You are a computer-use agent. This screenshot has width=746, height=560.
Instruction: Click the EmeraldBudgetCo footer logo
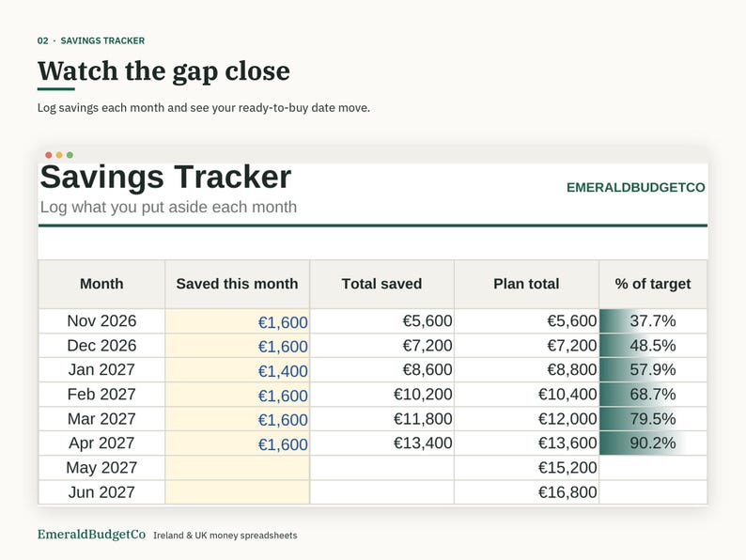[91, 535]
